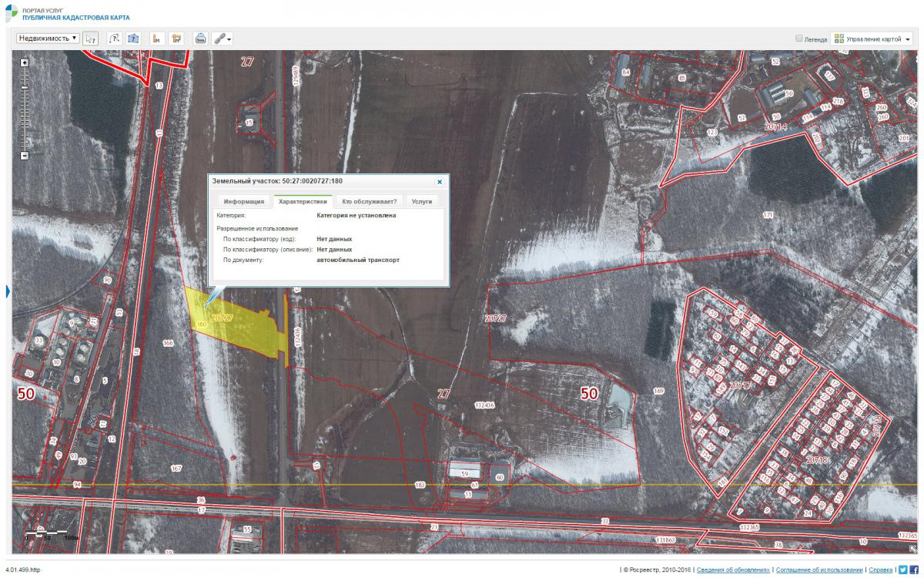The width and height of the screenshot is (924, 578).
Task: Click the map zoom slider handle
Action: coord(25,87)
